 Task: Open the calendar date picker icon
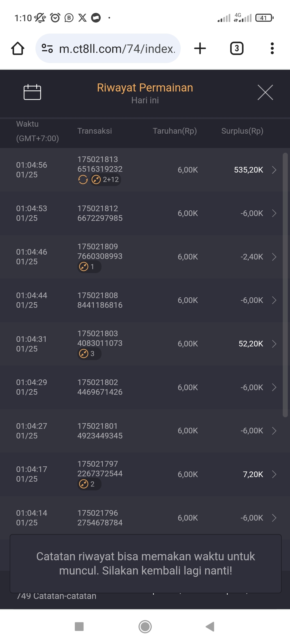pos(32,92)
